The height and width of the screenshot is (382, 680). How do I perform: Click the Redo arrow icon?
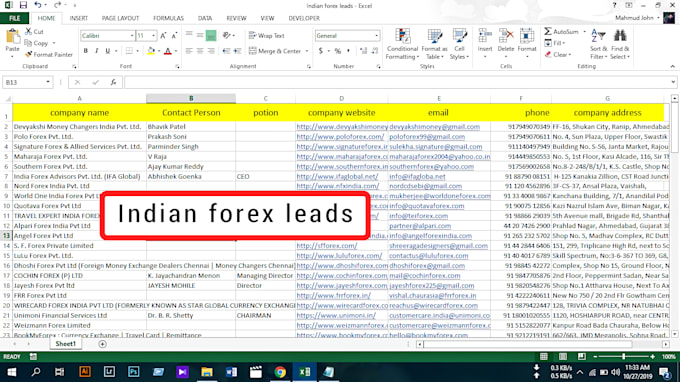(x=57, y=5)
